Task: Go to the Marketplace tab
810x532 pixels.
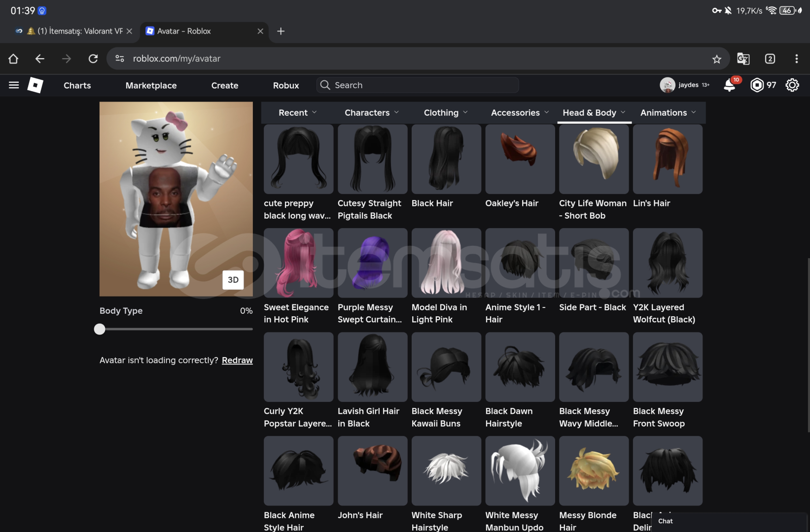Action: (x=151, y=85)
